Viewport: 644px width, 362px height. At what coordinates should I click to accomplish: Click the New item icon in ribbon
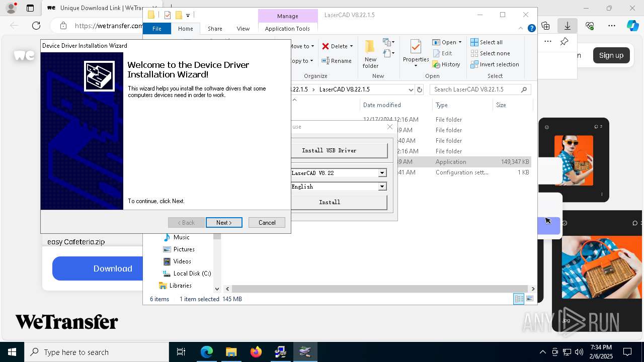(388, 42)
